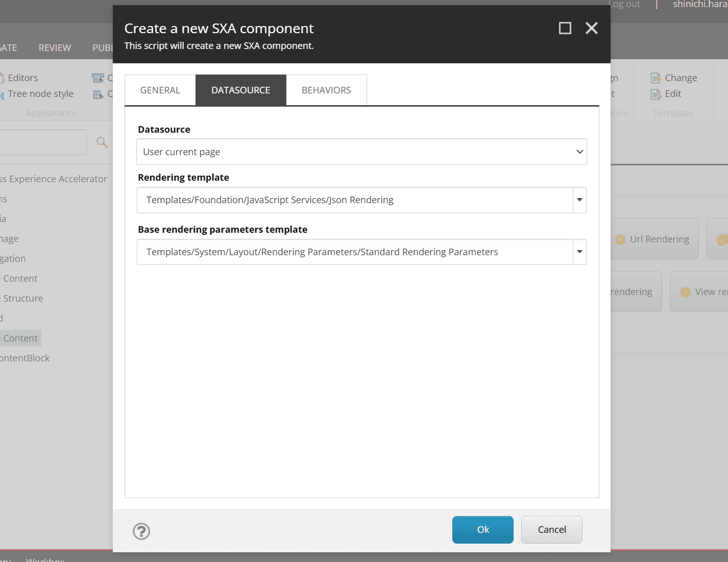Viewport: 728px width, 562px height.
Task: Click the help question mark icon
Action: coord(141,531)
